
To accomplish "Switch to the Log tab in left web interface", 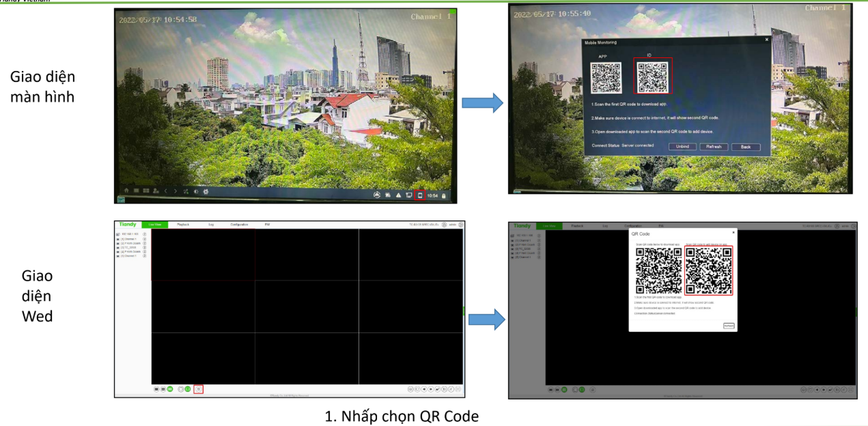I will (211, 225).
